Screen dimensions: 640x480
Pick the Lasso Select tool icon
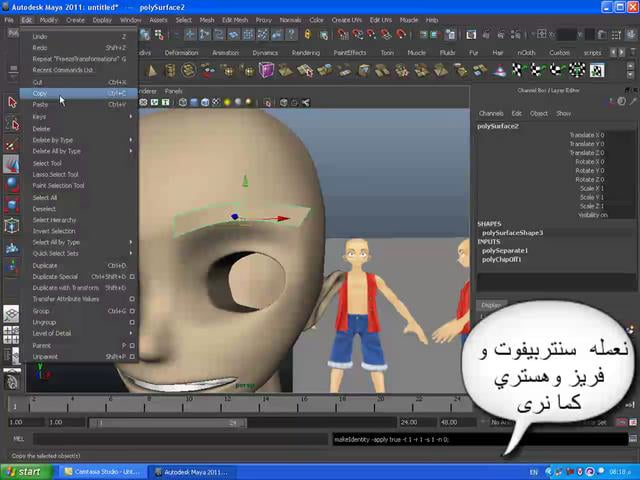(12, 124)
